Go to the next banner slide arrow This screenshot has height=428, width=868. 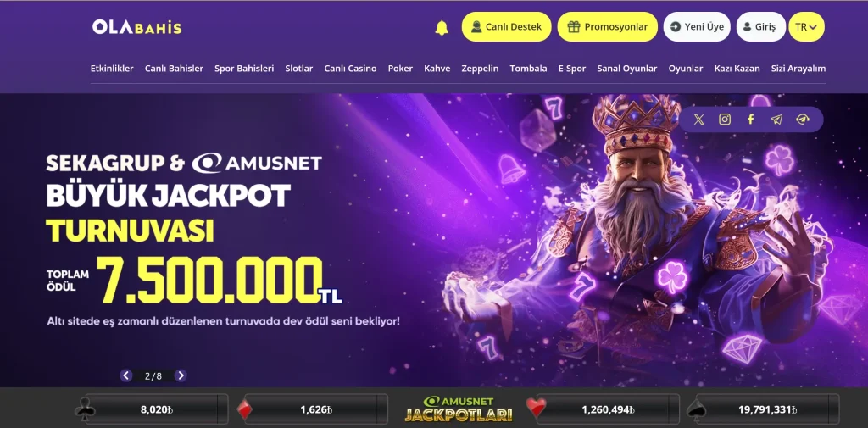[x=181, y=375]
